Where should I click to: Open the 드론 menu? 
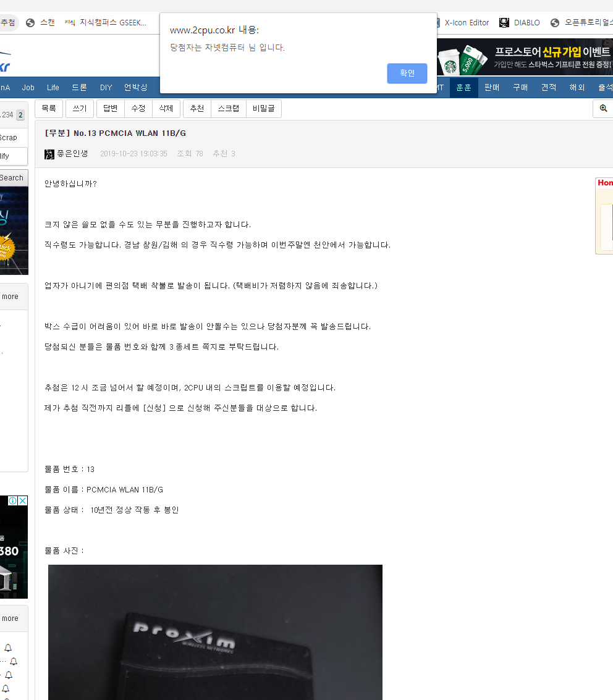pyautogui.click(x=80, y=88)
